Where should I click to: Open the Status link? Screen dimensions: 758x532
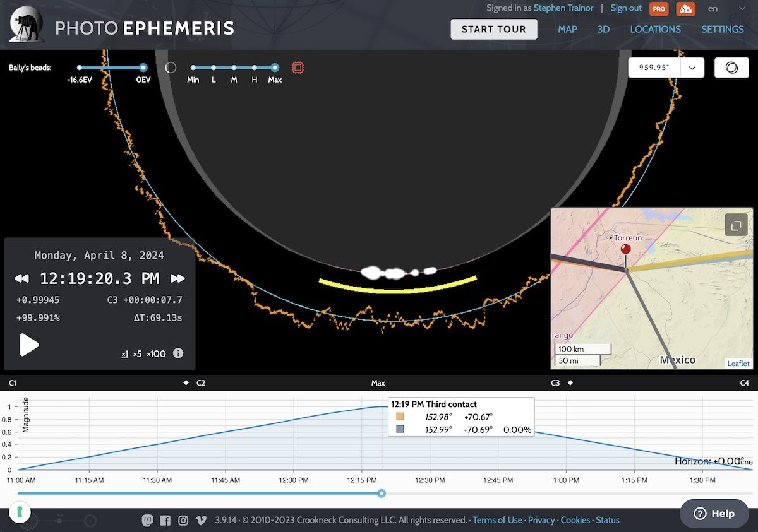[608, 520]
